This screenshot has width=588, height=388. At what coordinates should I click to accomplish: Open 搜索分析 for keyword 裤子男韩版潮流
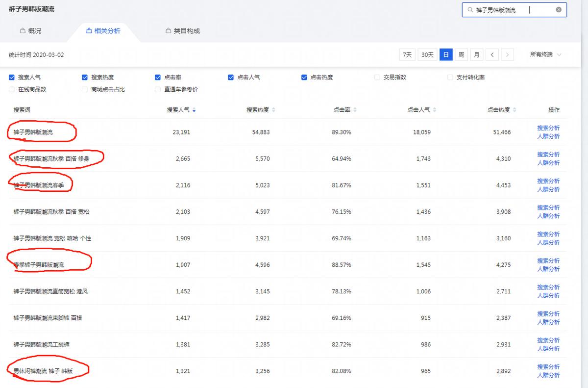549,128
